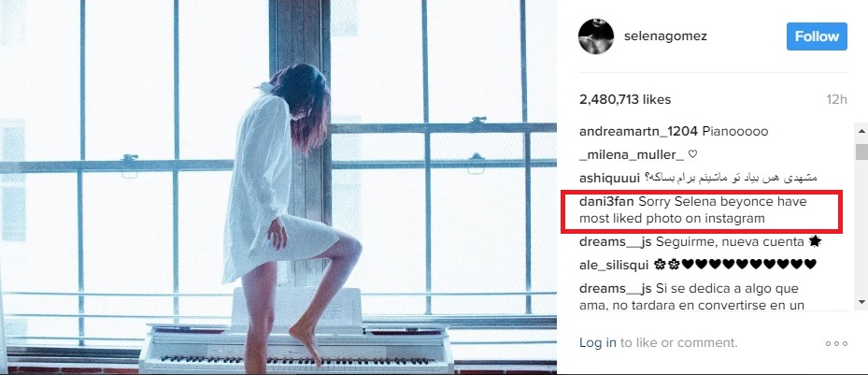This screenshot has height=375, width=868.
Task: Follow the selenagomez account
Action: tap(817, 36)
